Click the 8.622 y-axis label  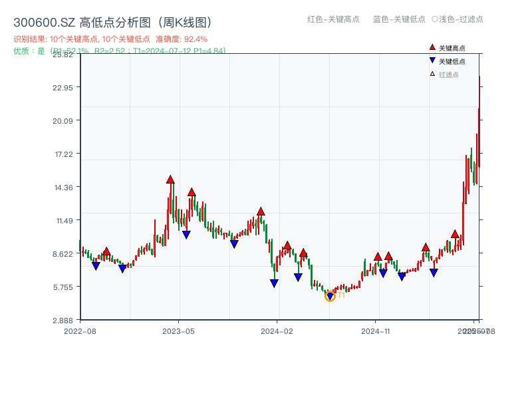63,254
